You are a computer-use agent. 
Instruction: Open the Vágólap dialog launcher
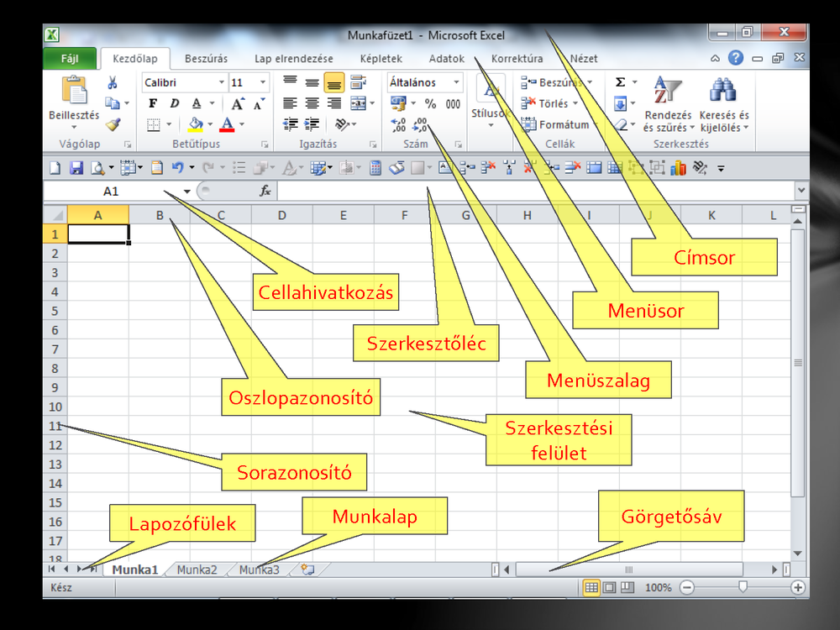pyautogui.click(x=128, y=144)
